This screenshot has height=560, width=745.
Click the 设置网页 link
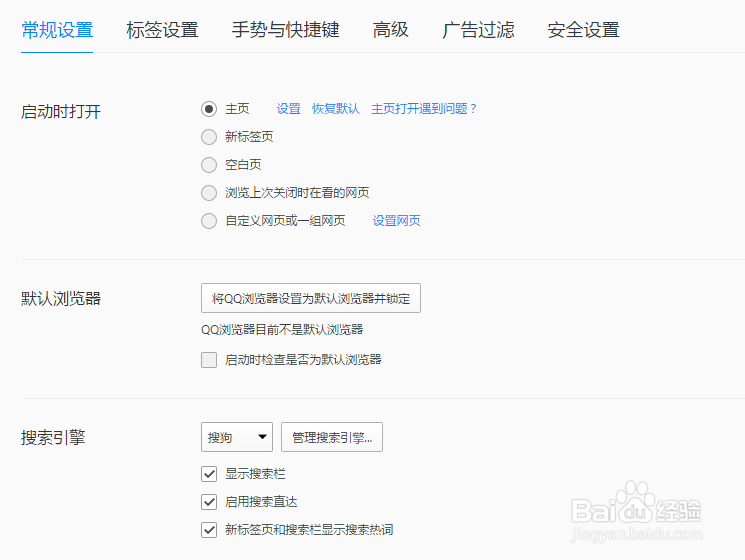click(x=397, y=221)
